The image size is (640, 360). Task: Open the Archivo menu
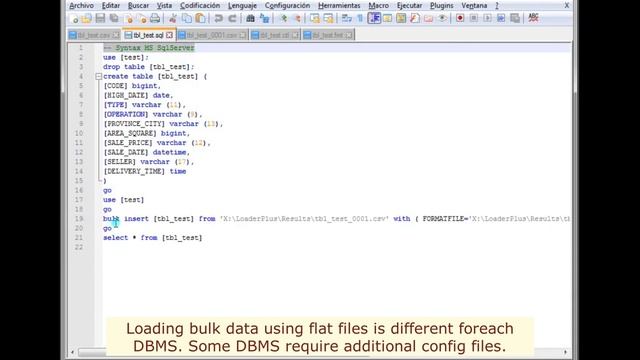tap(81, 6)
